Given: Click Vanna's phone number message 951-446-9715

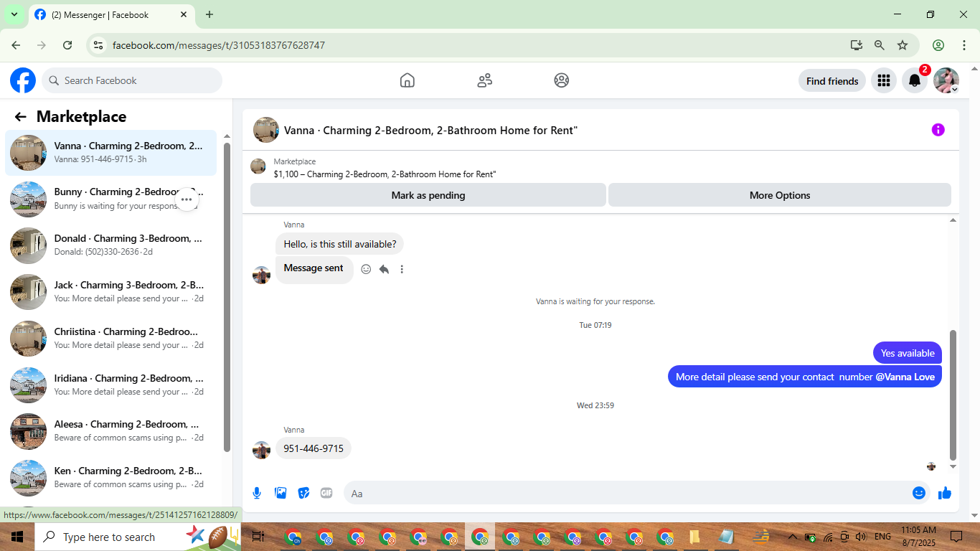Looking at the screenshot, I should pos(314,448).
